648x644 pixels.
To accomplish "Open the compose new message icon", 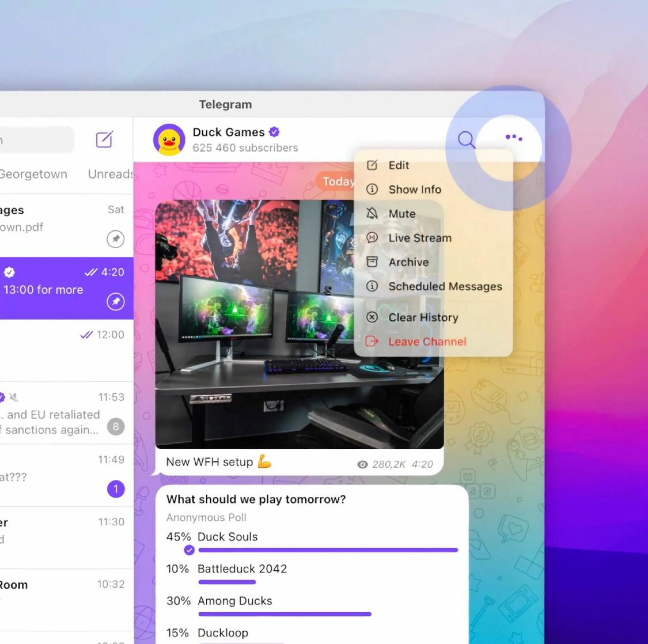I will coord(105,139).
